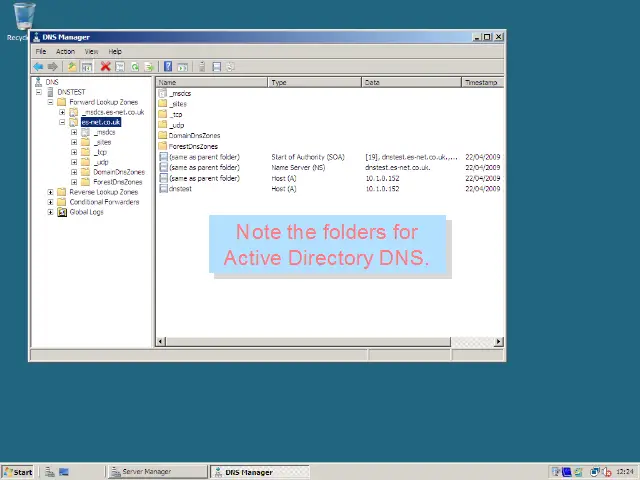
Task: Click the Server Manager quick launch icon
Action: tap(50, 472)
